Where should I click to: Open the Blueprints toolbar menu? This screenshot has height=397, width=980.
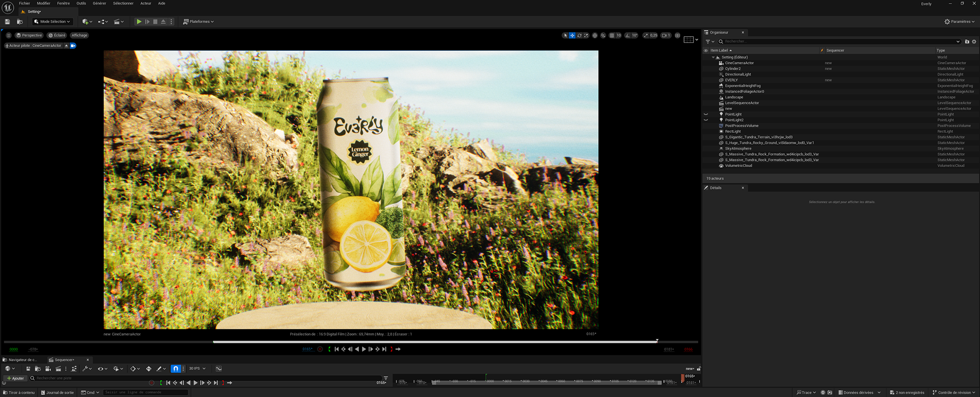tap(103, 21)
